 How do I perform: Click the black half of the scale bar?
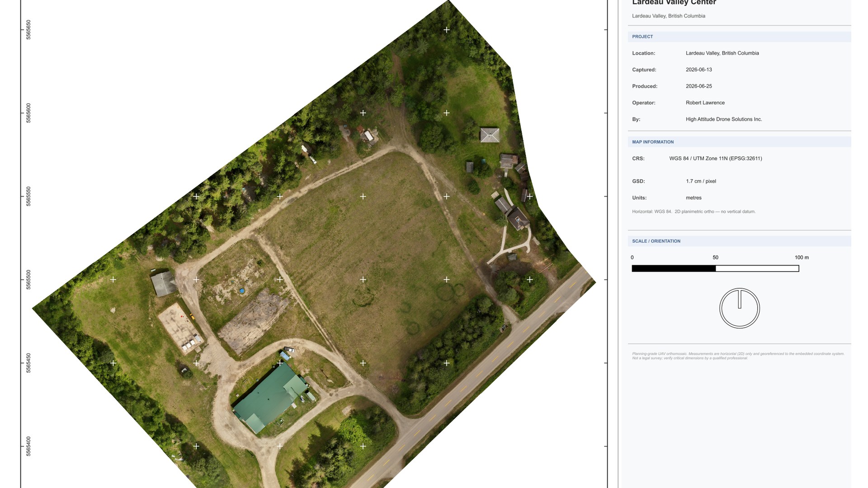pos(674,268)
